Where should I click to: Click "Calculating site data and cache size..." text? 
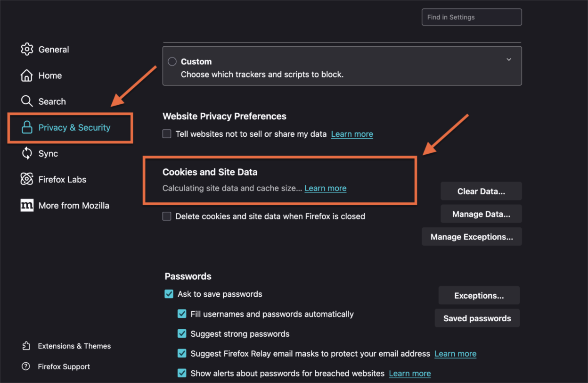click(232, 188)
